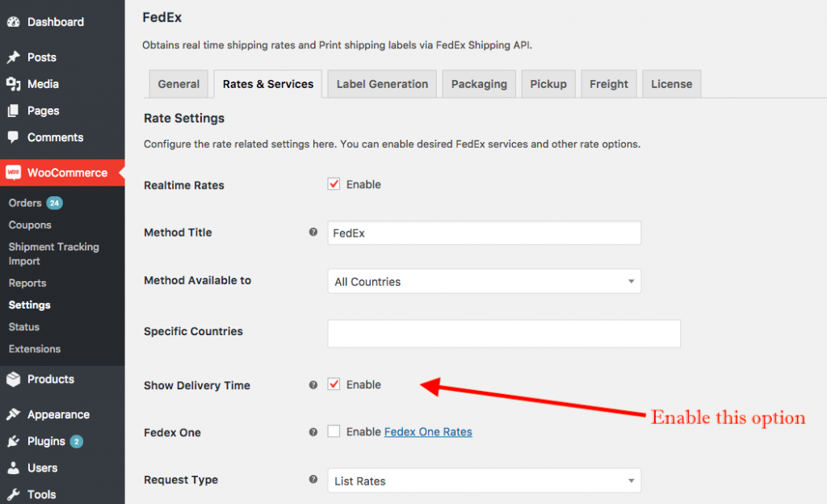The height and width of the screenshot is (504, 827).
Task: Select the Rates & Services tab
Action: click(x=268, y=84)
